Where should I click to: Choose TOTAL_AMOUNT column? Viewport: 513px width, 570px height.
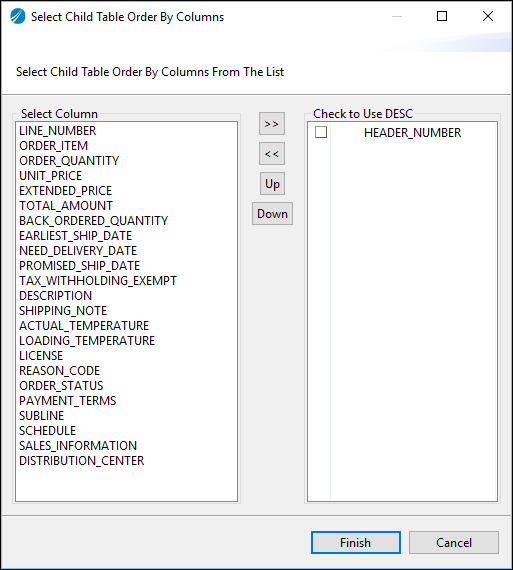pyautogui.click(x=66, y=206)
